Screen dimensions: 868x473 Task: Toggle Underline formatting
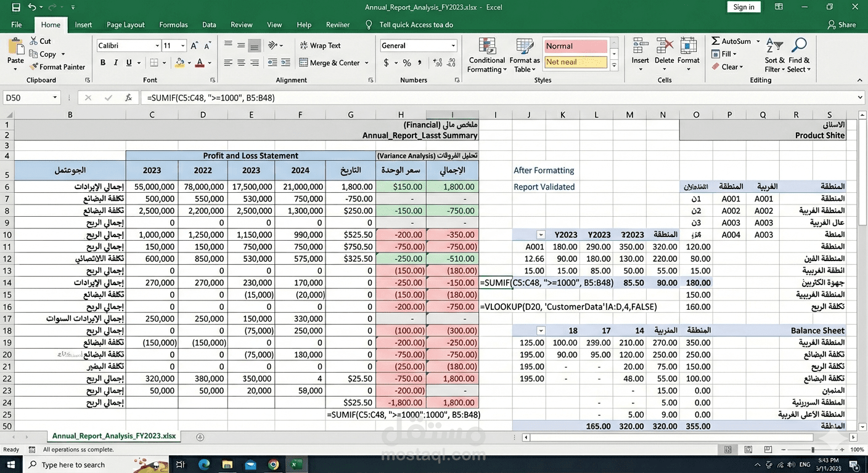click(129, 63)
